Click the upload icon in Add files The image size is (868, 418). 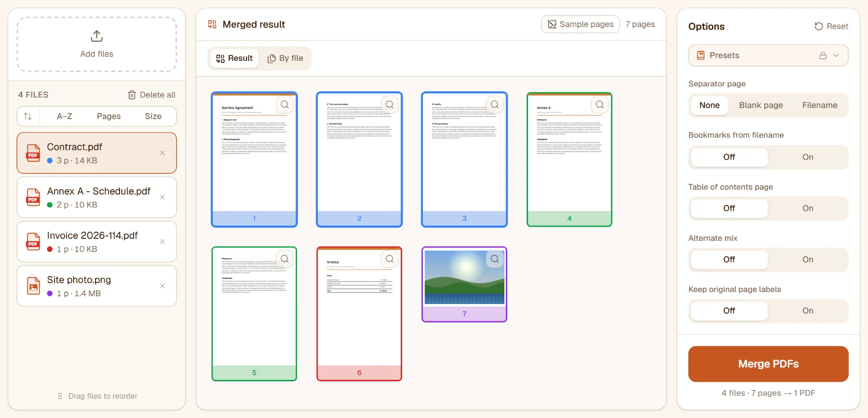coord(96,36)
